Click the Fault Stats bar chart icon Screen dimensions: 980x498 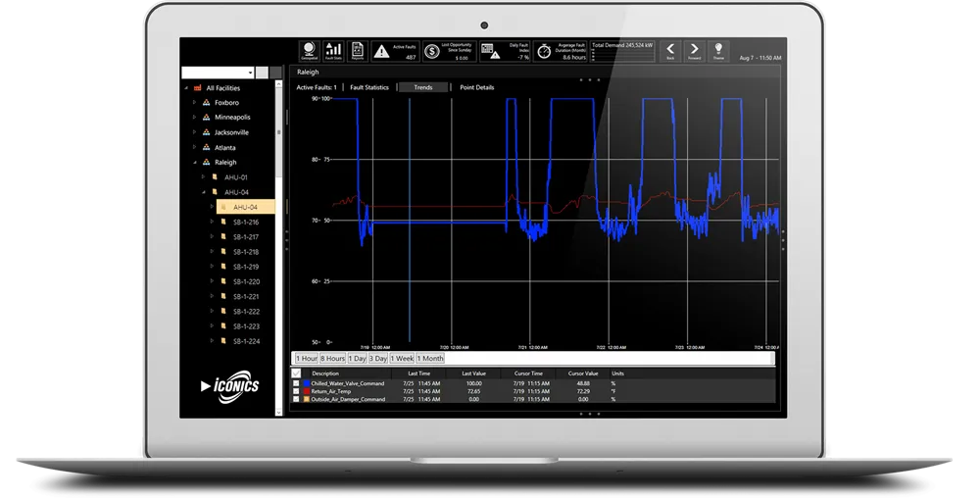333,50
